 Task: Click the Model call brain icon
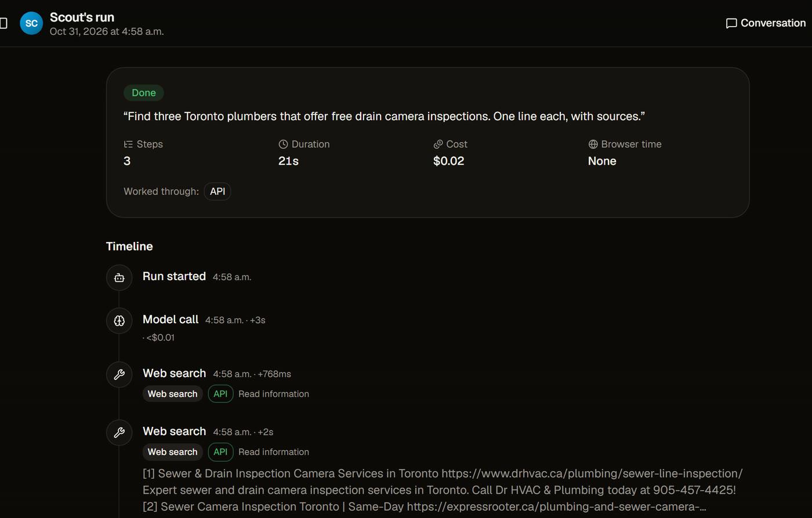click(x=119, y=321)
